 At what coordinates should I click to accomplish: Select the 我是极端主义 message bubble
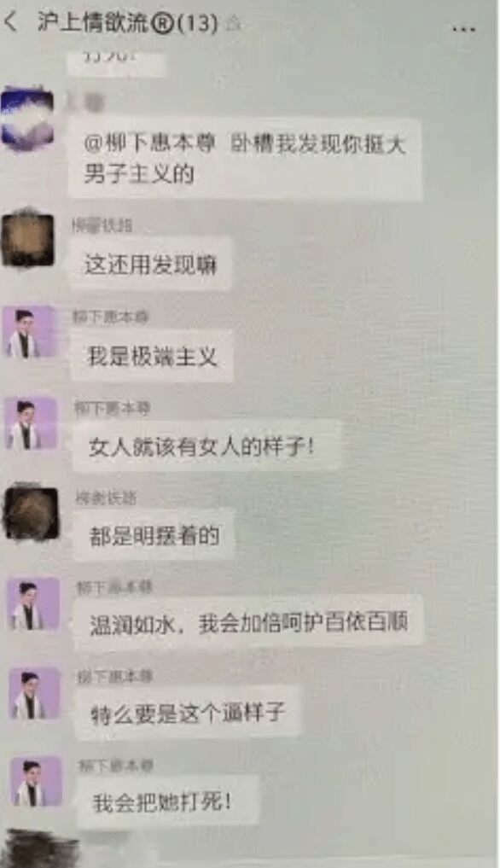point(152,356)
